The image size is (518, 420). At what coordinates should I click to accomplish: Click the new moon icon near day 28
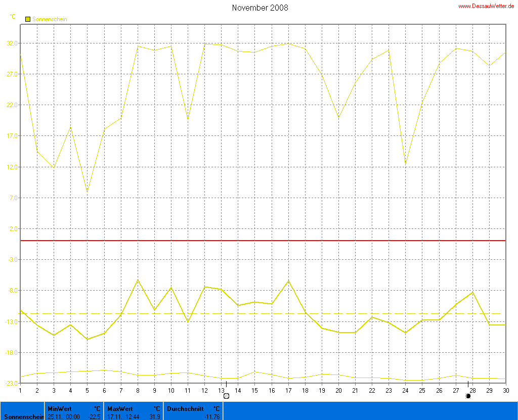click(468, 396)
